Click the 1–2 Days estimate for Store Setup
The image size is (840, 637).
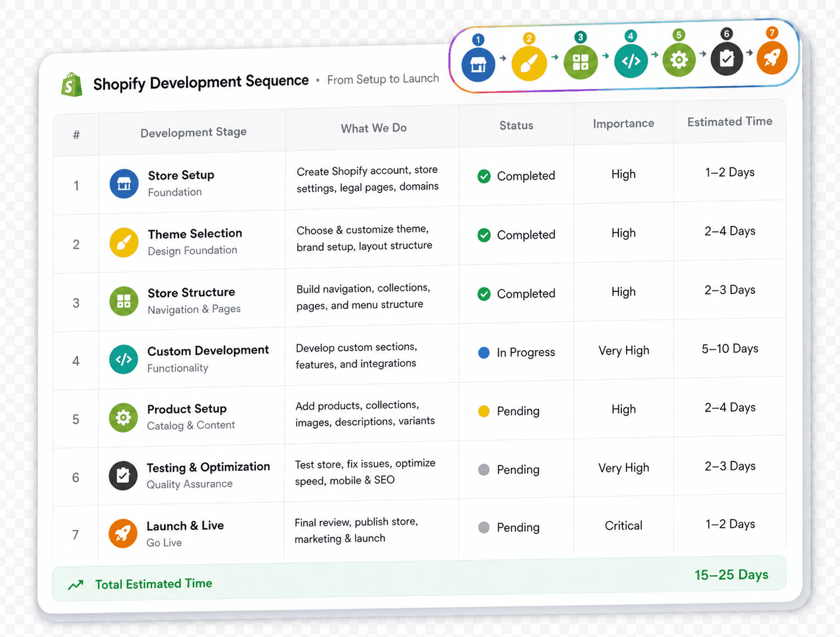pyautogui.click(x=730, y=172)
